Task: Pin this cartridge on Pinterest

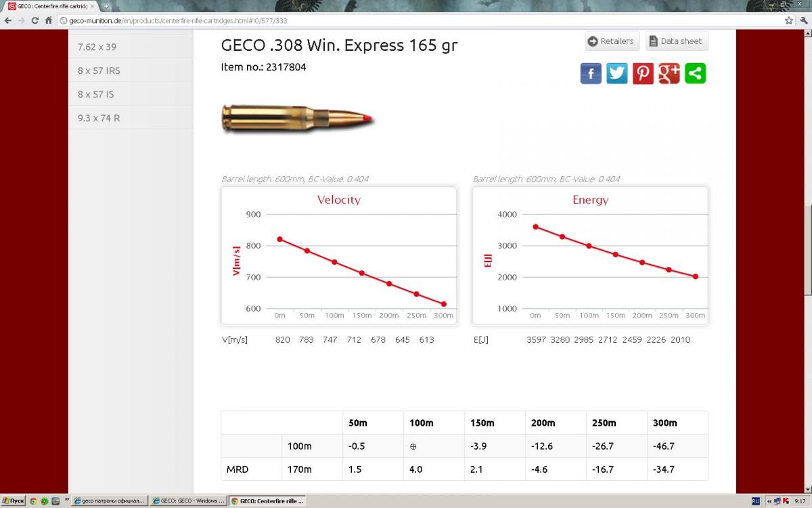Action: click(x=643, y=73)
